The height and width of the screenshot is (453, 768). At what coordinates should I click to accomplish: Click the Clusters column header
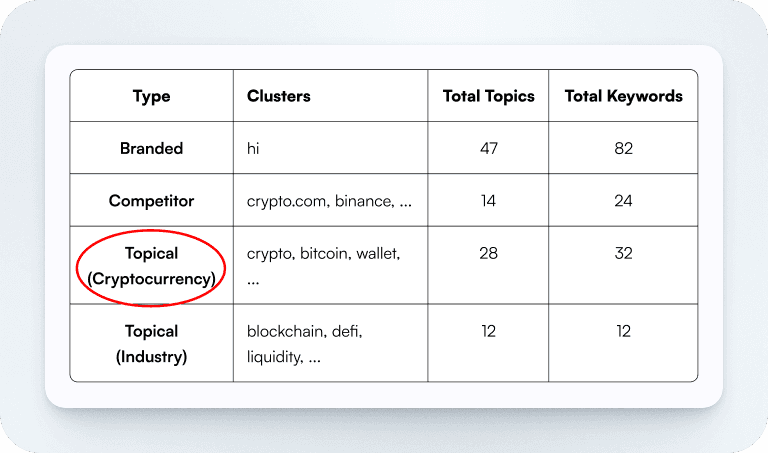pos(279,97)
